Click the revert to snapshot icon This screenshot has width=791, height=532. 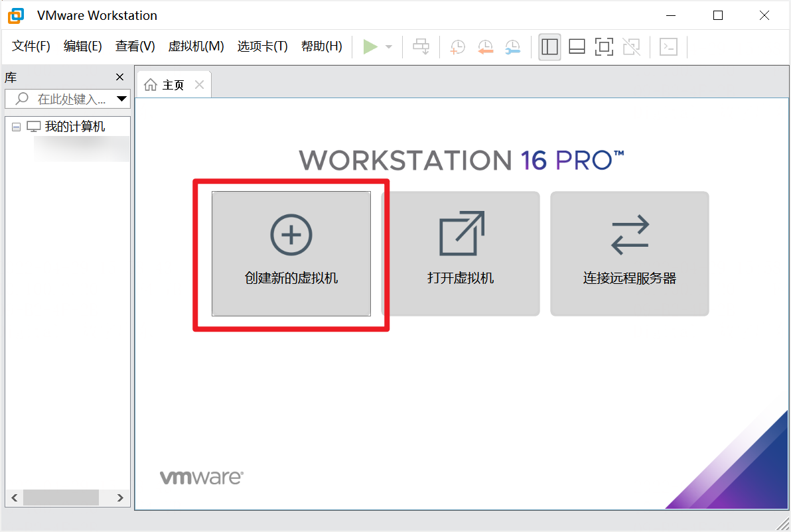485,47
